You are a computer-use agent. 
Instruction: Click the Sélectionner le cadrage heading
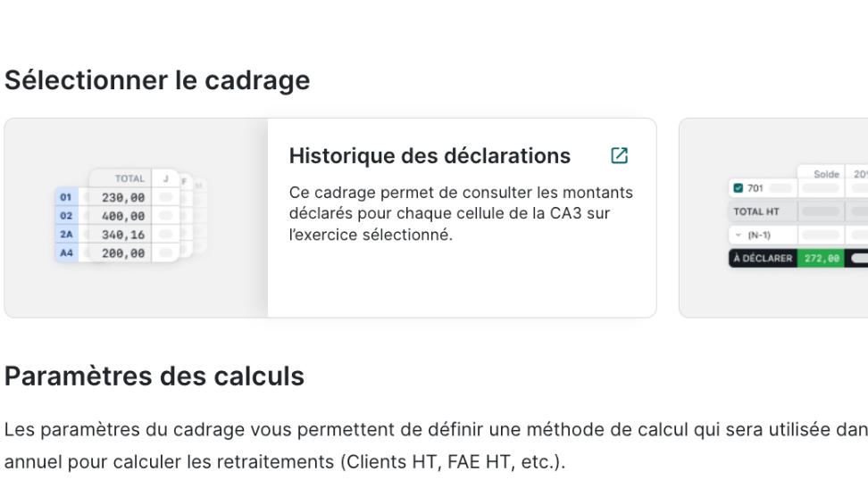tap(157, 80)
